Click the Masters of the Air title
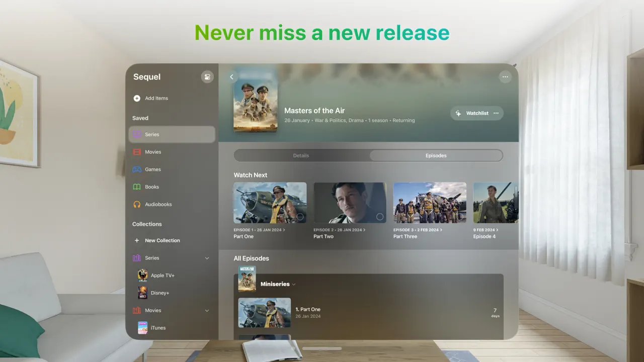Viewport: 644px width, 362px height. point(314,111)
